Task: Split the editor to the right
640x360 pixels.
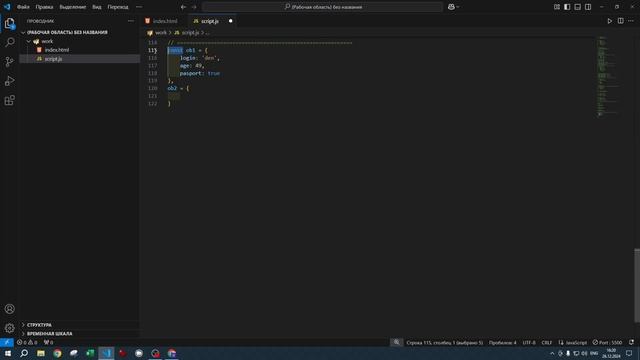Action: coord(620,21)
